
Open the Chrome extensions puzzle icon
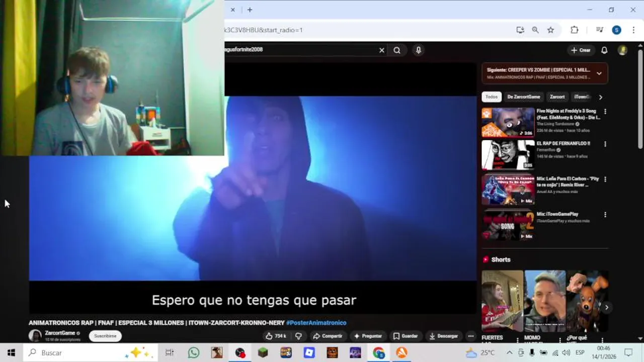[574, 30]
